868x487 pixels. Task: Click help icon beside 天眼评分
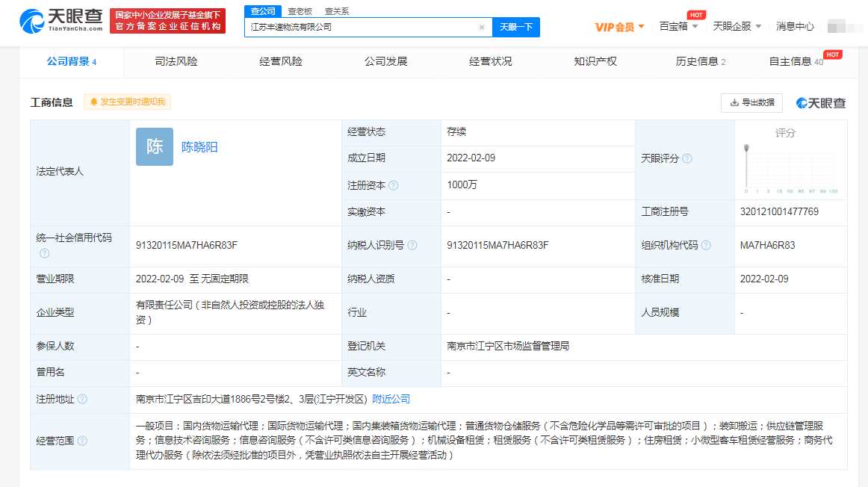point(687,158)
